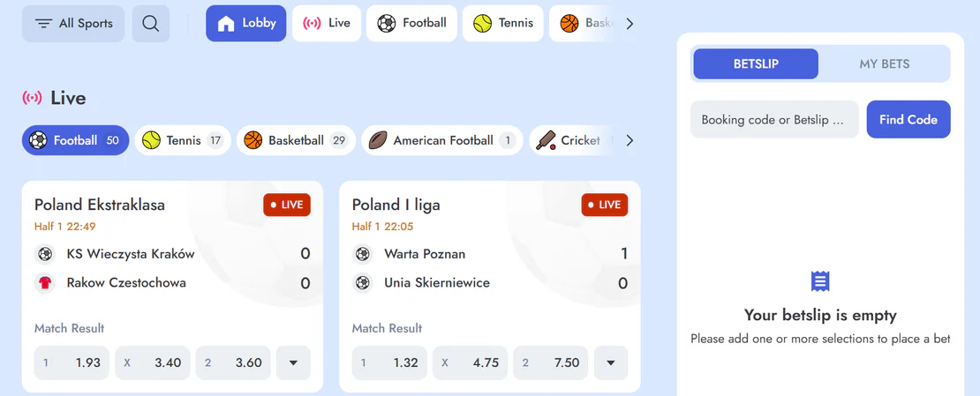Click the Rakow Czestochowa red jersey icon
The width and height of the screenshot is (980, 396).
[x=45, y=283]
